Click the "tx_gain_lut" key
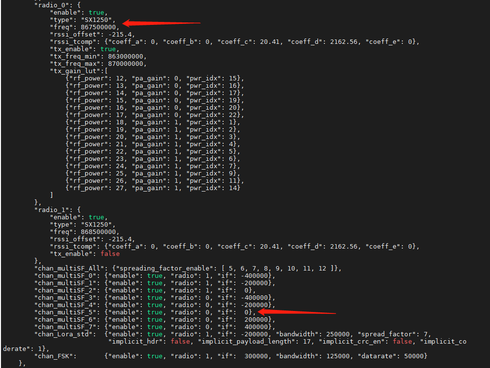Image resolution: width=490 pixels, height=368 pixels. (77, 71)
